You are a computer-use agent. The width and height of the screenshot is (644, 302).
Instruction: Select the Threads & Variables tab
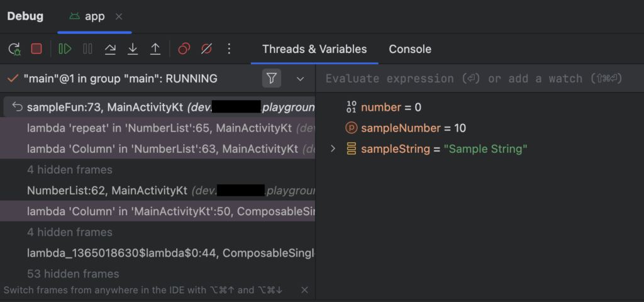tap(314, 49)
